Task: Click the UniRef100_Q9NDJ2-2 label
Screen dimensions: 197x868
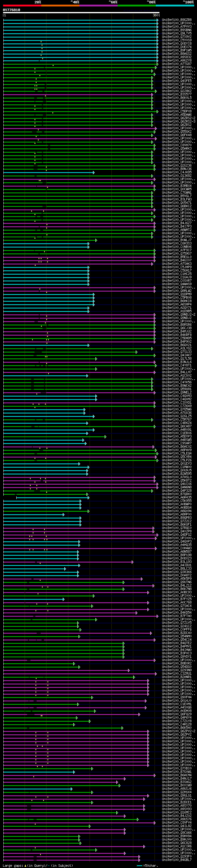Action: click(179, 314)
